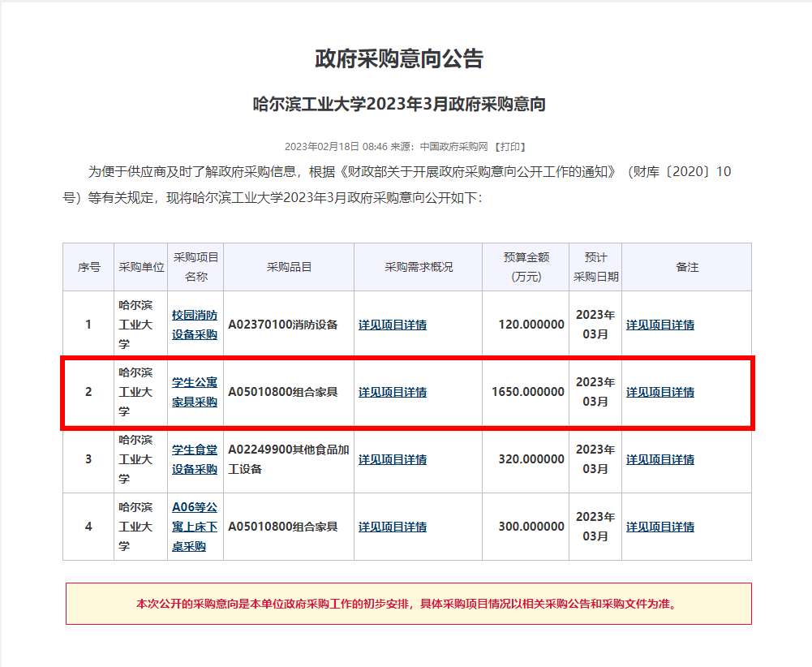The height and width of the screenshot is (667, 812).
Task: Click the 预算金额(万元) column header
Action: (526, 267)
